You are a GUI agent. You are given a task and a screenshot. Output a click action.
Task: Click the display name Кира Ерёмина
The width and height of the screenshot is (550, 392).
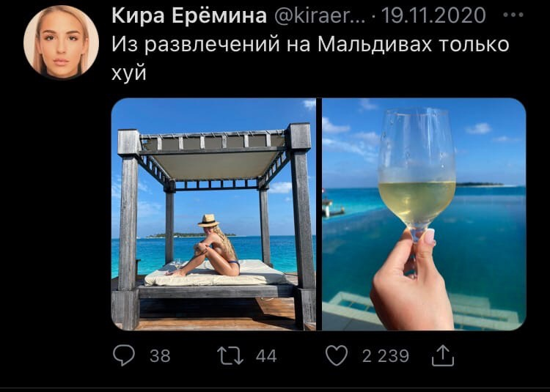pyautogui.click(x=189, y=16)
